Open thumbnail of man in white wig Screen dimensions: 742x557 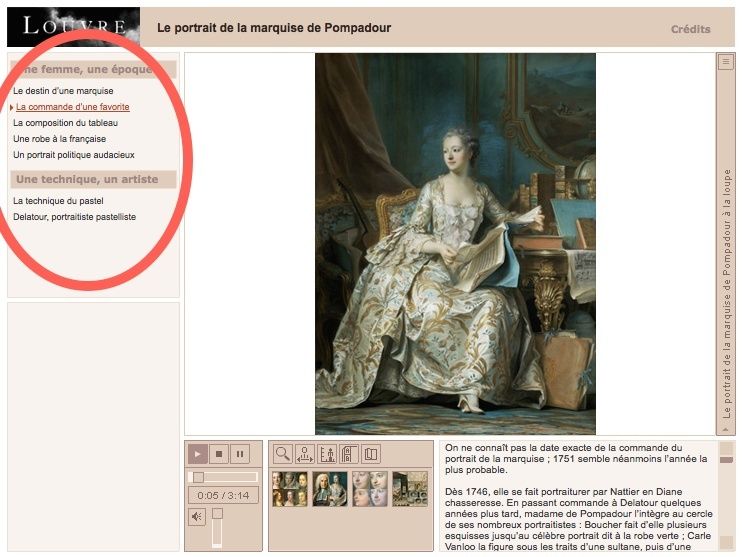point(330,489)
